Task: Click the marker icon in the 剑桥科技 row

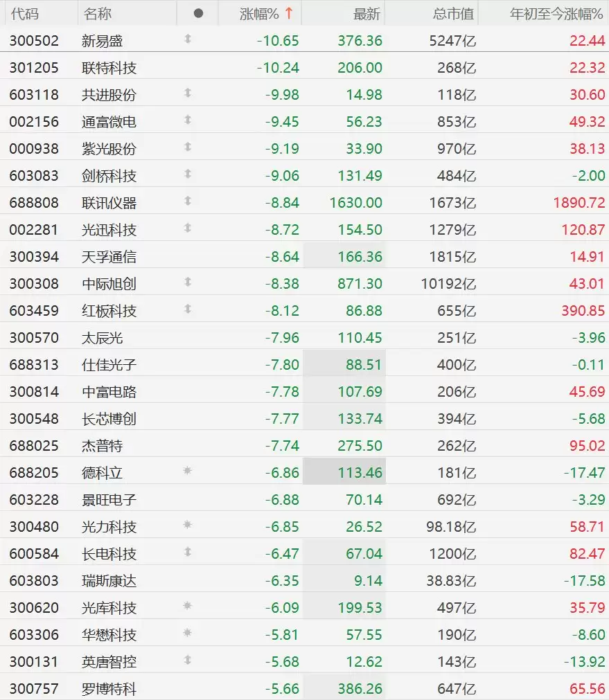Action: coord(188,174)
